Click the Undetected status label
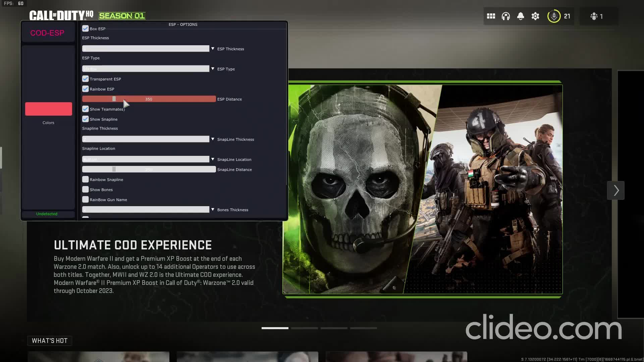The image size is (644, 362). (47, 214)
